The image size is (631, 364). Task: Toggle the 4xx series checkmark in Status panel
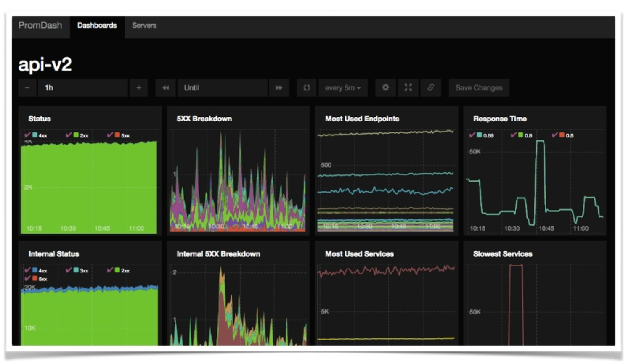[x=27, y=135]
